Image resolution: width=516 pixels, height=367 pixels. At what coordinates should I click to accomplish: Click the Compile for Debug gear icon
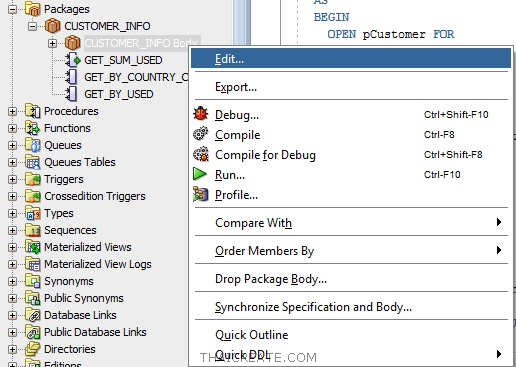coord(201,154)
